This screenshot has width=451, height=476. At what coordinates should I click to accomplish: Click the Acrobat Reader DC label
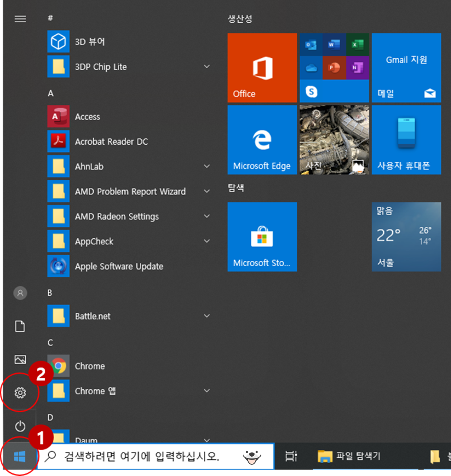pyautogui.click(x=112, y=141)
